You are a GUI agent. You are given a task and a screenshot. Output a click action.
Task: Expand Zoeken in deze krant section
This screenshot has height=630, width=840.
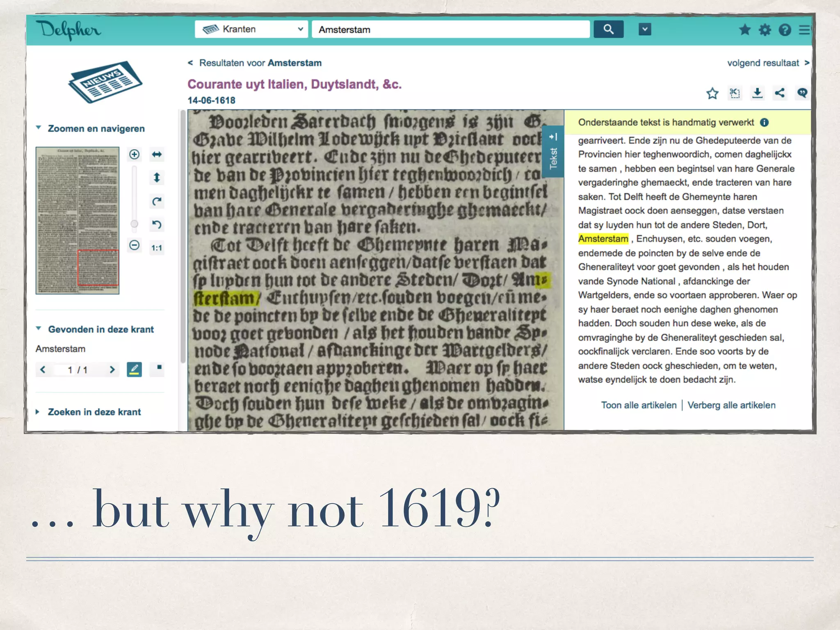point(89,412)
